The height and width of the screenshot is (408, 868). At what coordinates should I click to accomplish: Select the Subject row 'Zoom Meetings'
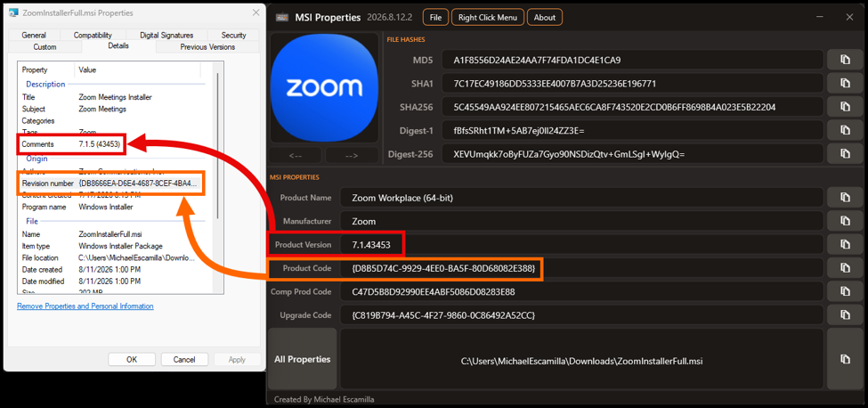(x=113, y=109)
